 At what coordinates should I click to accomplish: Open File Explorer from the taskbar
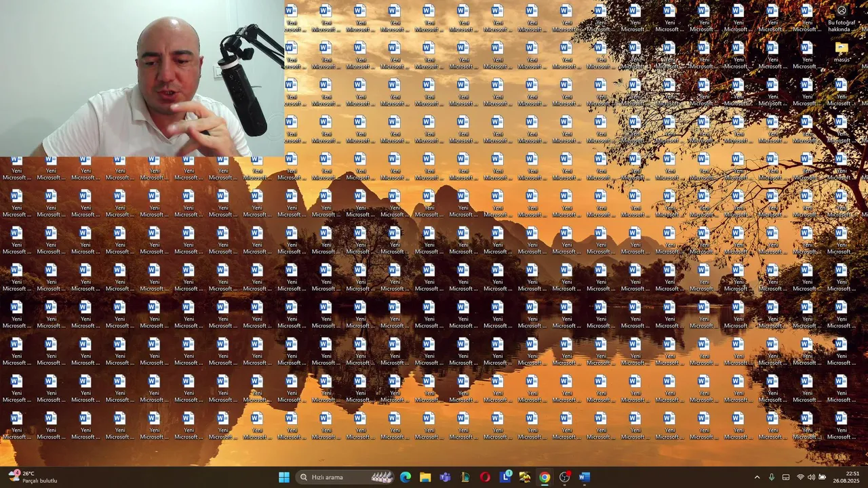tap(425, 477)
